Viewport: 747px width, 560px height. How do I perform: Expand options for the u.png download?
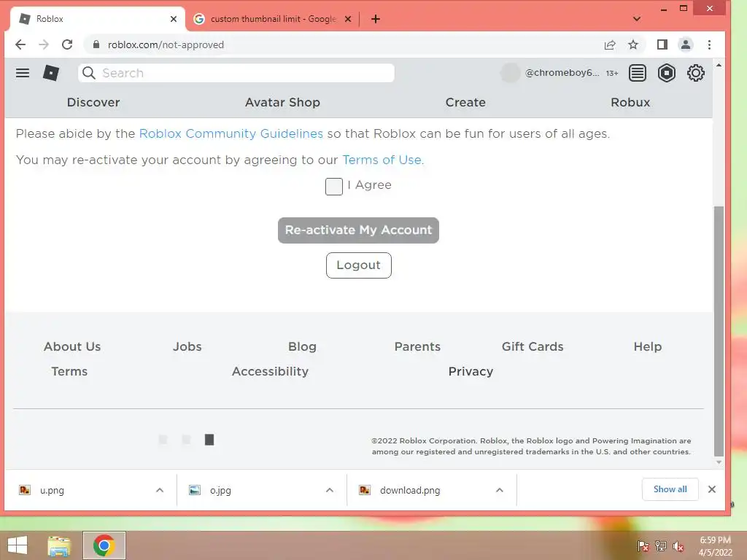tap(160, 490)
